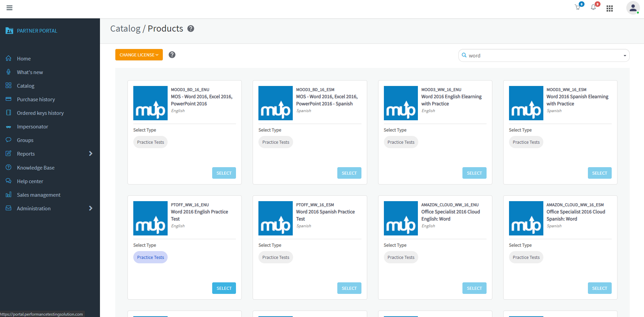Screen dimensions: 644x317
Task: Select Practice Tests for MOOD3_BD_16_ENU
Action: coord(150,142)
